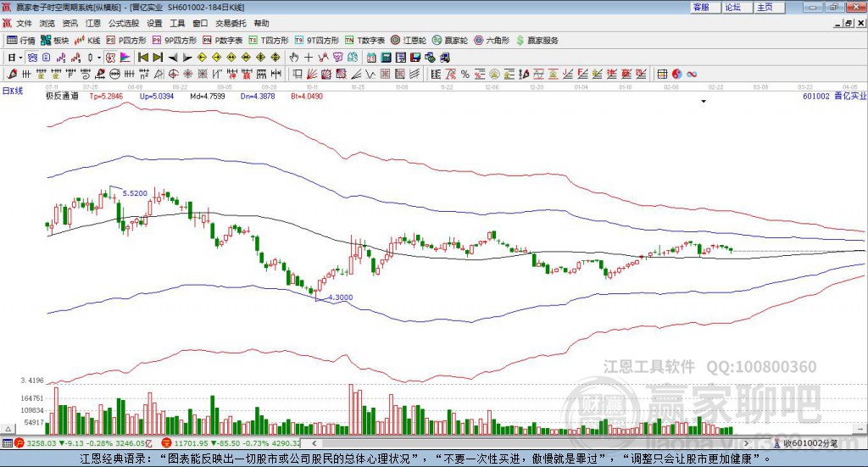The width and height of the screenshot is (868, 467).
Task: Click the 论坛 forum button
Action: click(x=732, y=7)
